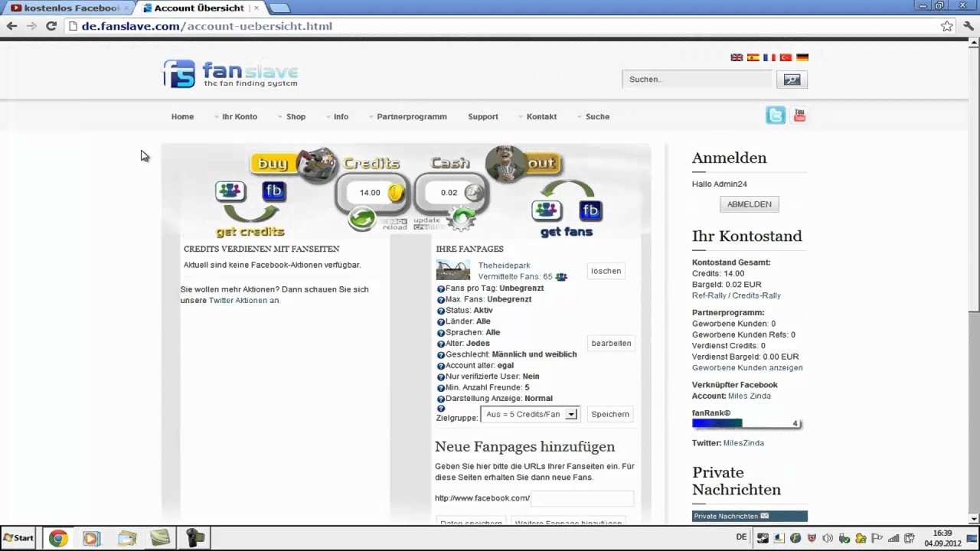Switch language to English flag
980x551 pixels.
[737, 57]
